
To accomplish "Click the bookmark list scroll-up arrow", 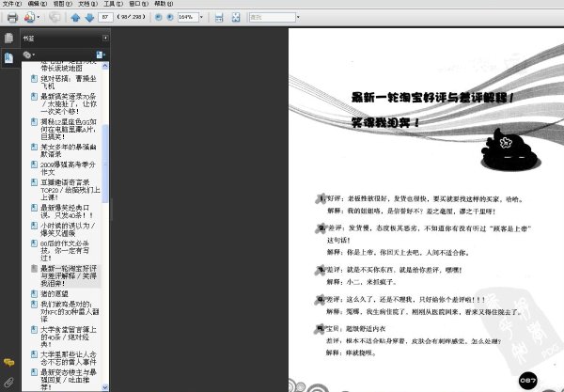I will point(105,66).
